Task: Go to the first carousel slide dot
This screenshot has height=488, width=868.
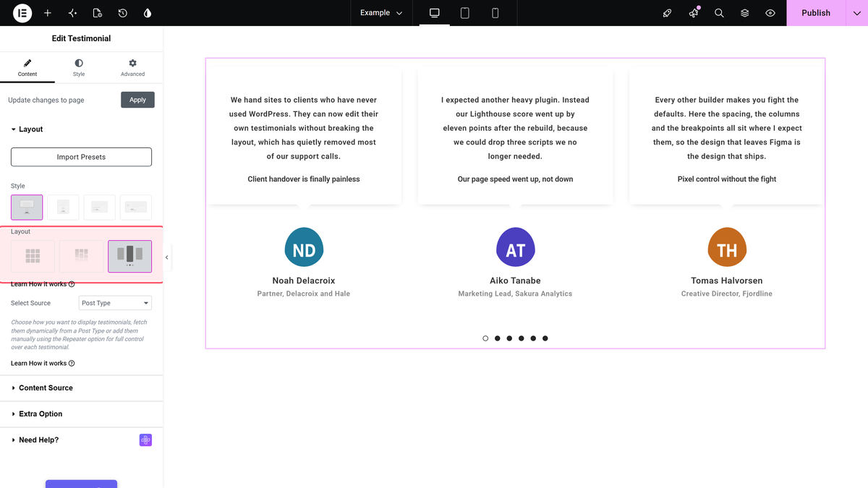Action: coord(485,338)
